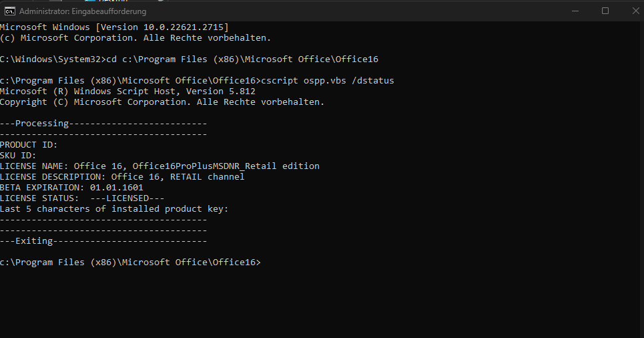Maximize the command prompt window

pyautogui.click(x=605, y=11)
